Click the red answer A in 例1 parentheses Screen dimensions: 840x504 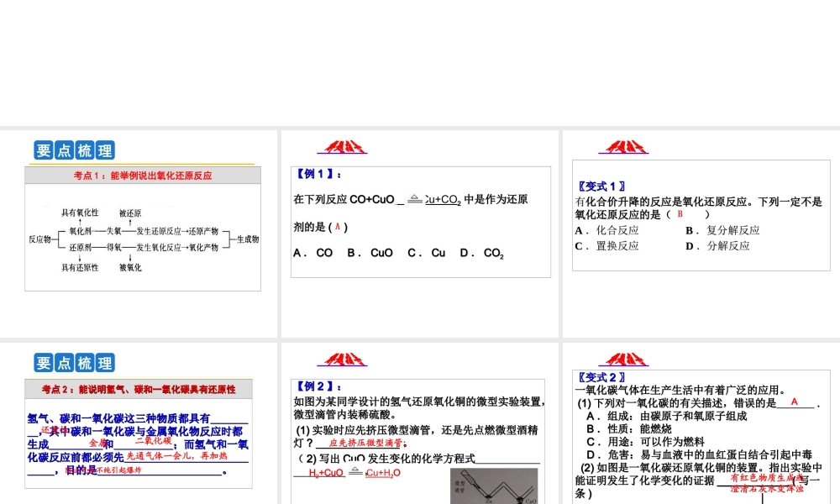pyautogui.click(x=338, y=227)
